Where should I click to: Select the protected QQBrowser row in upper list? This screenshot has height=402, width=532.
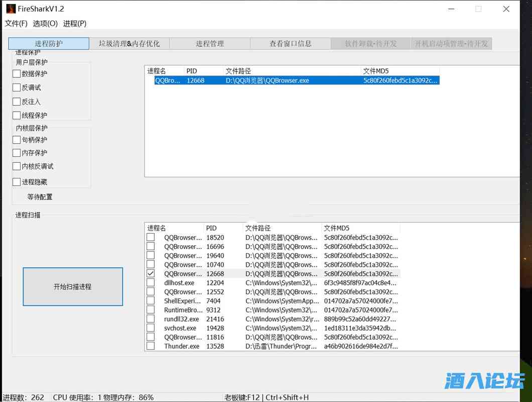[296, 80]
